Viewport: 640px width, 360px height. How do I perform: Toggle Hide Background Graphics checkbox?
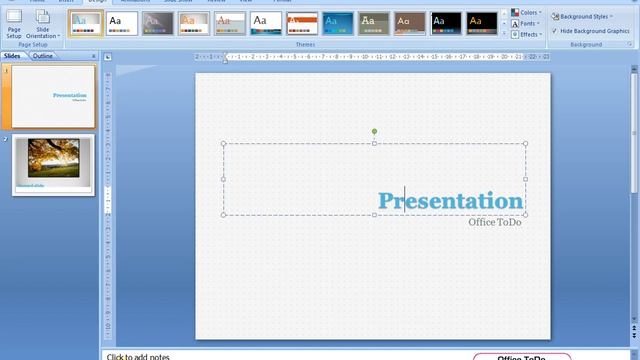pyautogui.click(x=554, y=31)
